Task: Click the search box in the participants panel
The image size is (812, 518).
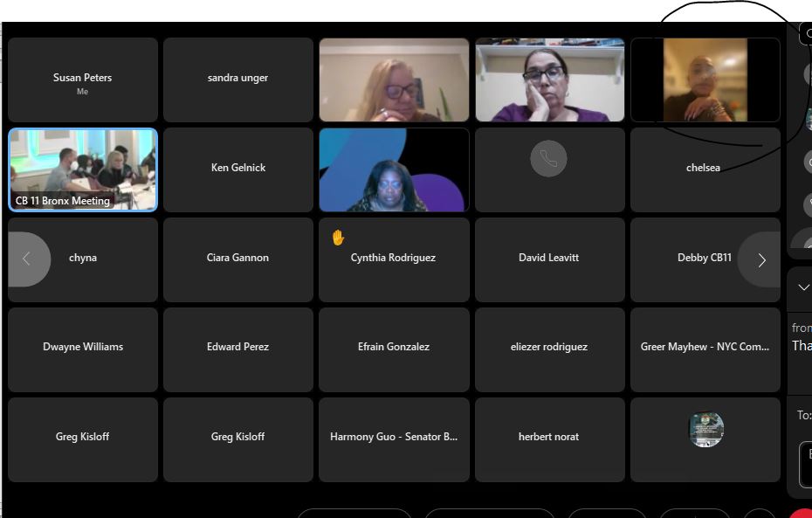Action: coord(805,33)
